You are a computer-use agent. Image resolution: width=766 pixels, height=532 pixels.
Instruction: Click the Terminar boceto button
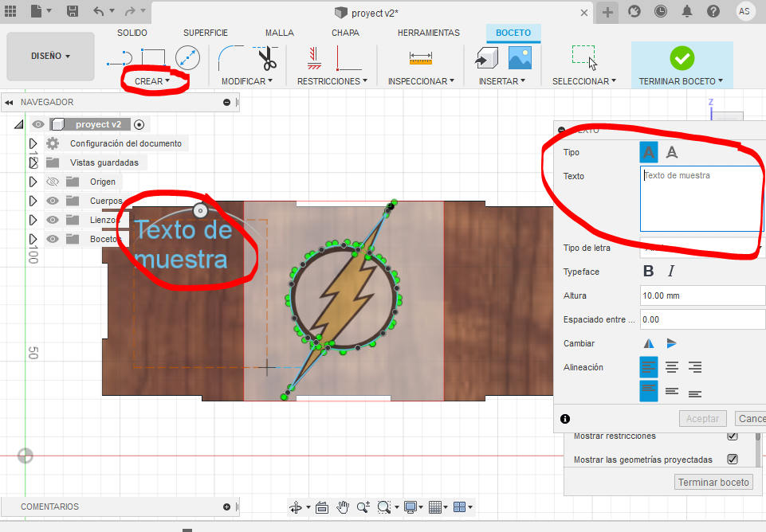click(x=713, y=482)
